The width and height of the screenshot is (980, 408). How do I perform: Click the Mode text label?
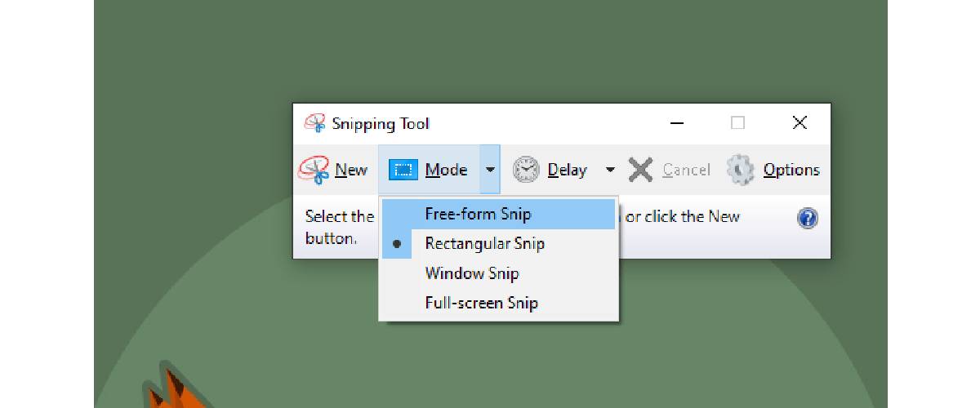pos(446,170)
